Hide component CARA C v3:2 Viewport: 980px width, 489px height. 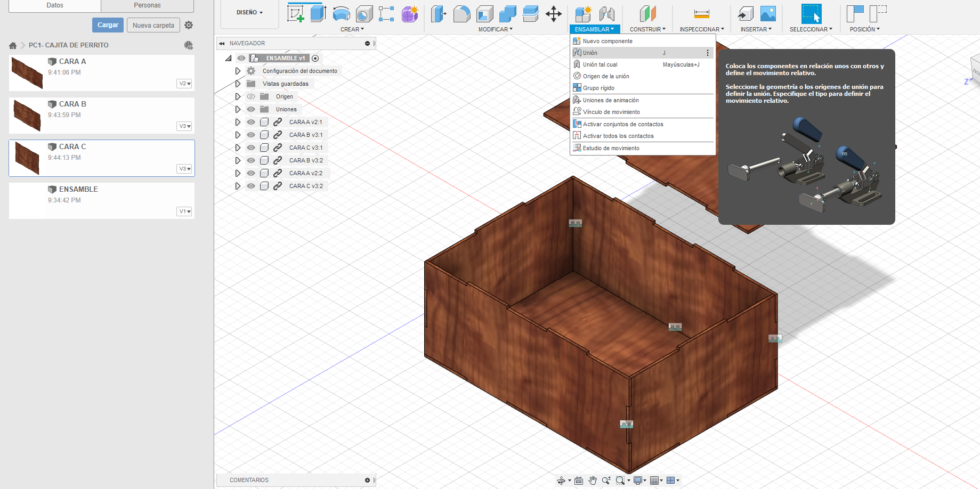[251, 186]
